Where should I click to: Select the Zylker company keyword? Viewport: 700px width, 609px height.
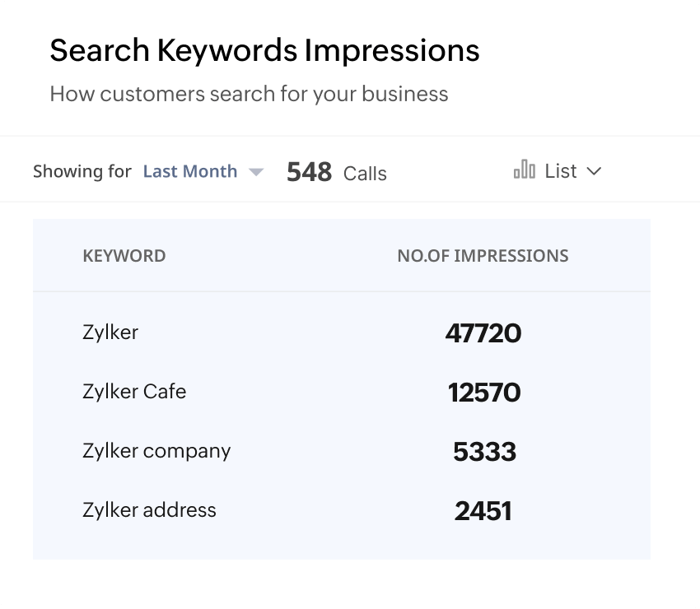click(x=156, y=450)
